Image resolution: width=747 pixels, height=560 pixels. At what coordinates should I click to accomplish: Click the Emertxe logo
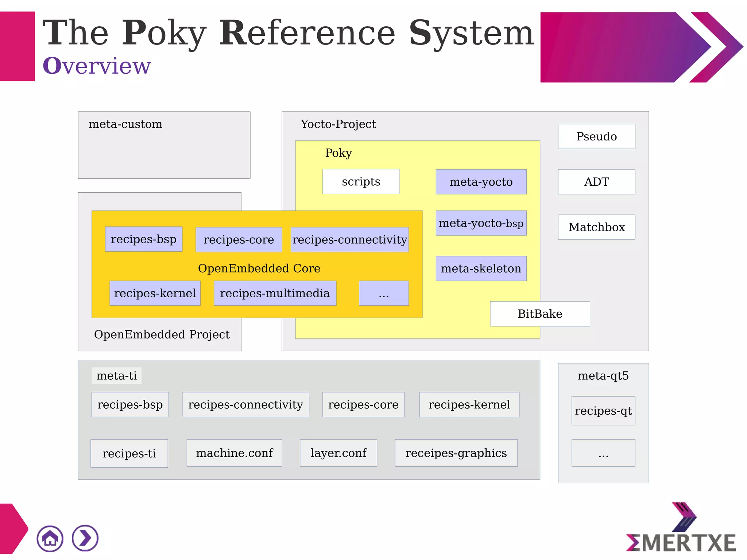(681, 529)
